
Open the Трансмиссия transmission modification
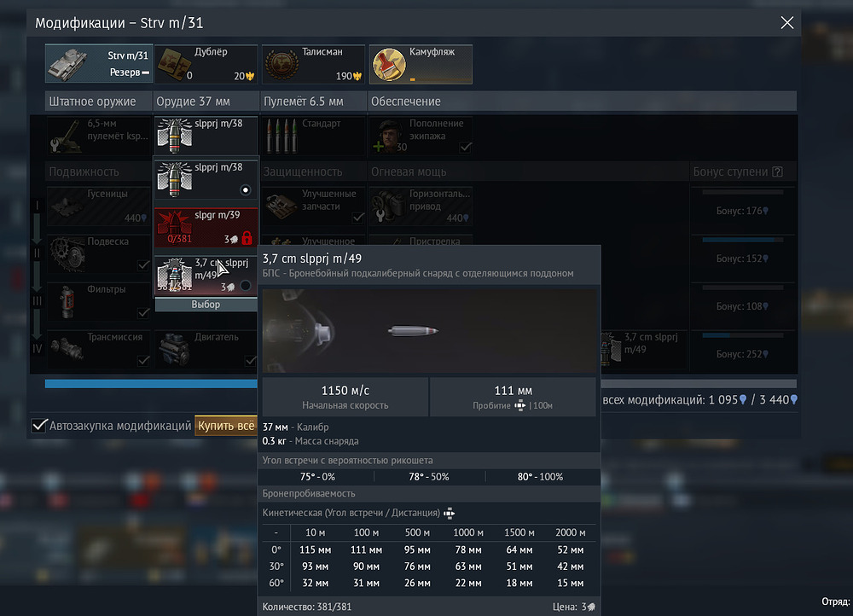pyautogui.click(x=99, y=350)
